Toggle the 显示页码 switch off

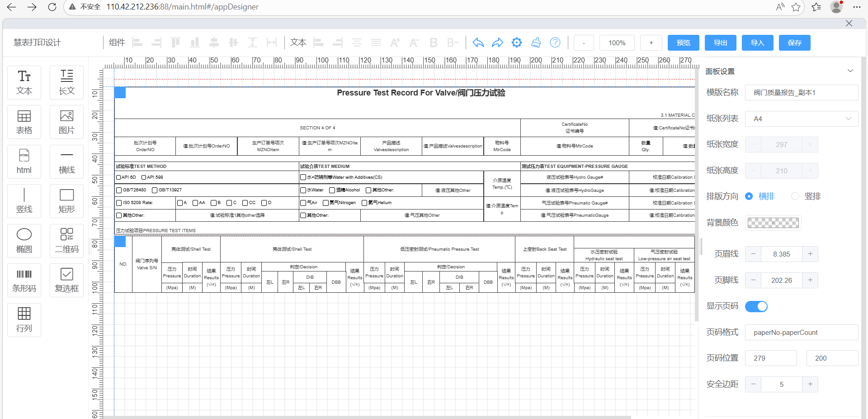coord(756,306)
